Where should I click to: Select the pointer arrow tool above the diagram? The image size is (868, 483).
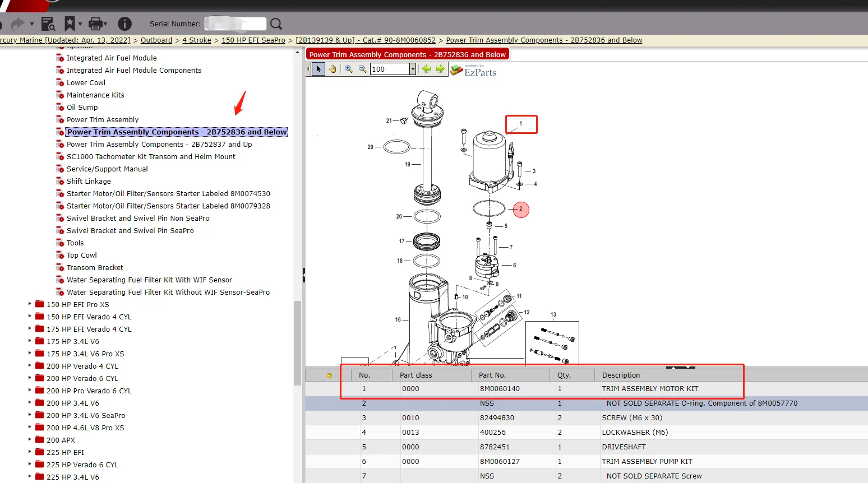pos(318,69)
